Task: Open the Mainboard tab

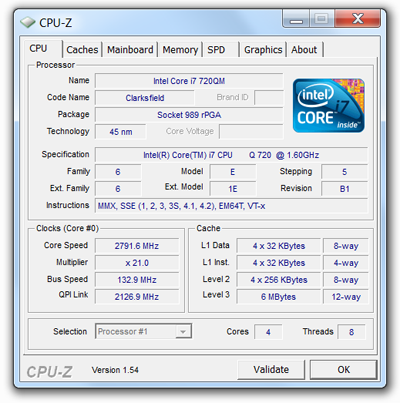Action: (x=130, y=50)
